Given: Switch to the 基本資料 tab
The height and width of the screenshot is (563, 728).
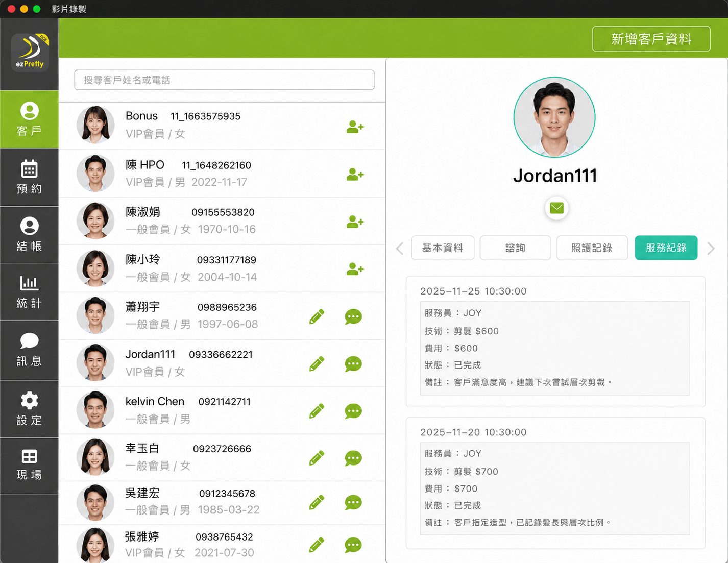Looking at the screenshot, I should coord(443,248).
